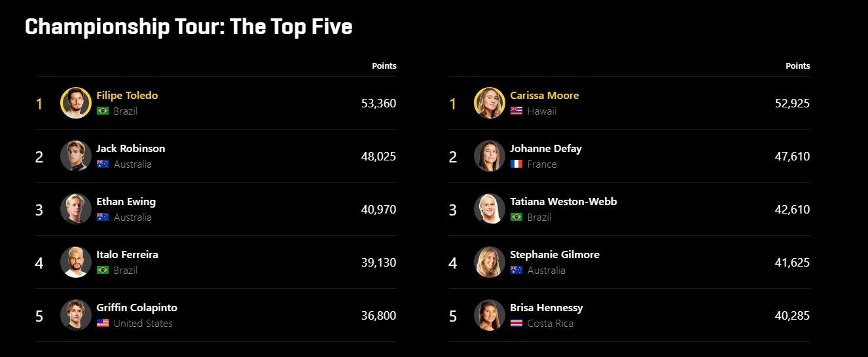Click the Jack Robinson name link
868x357 pixels.
point(130,149)
